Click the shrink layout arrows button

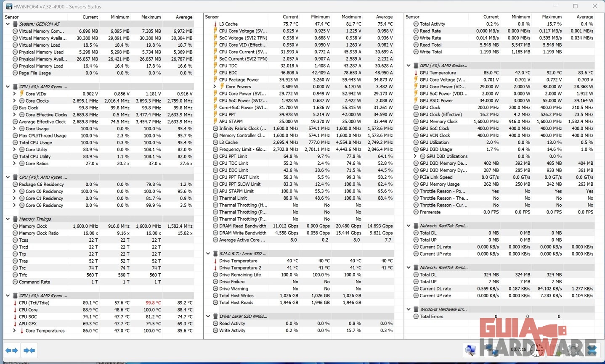29,350
